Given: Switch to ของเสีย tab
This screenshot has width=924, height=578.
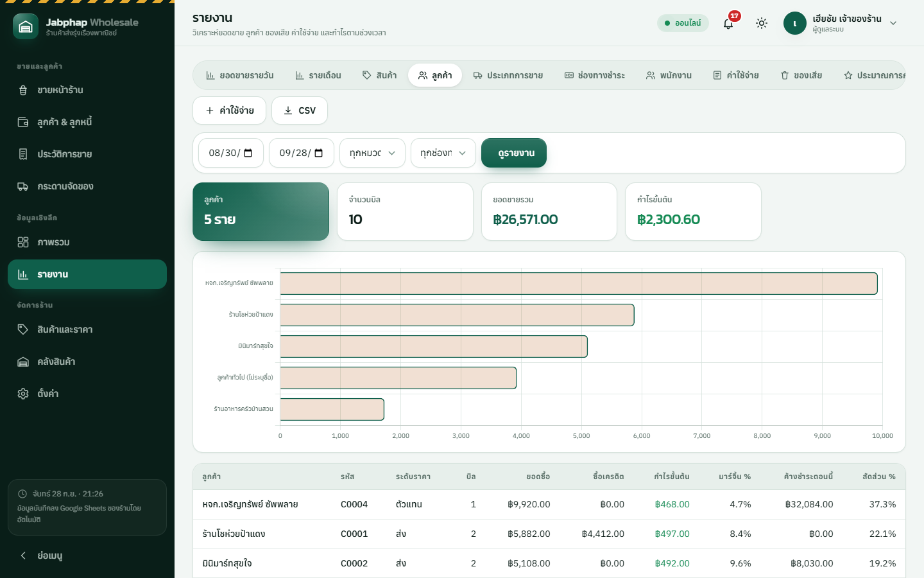Looking at the screenshot, I should [x=801, y=75].
